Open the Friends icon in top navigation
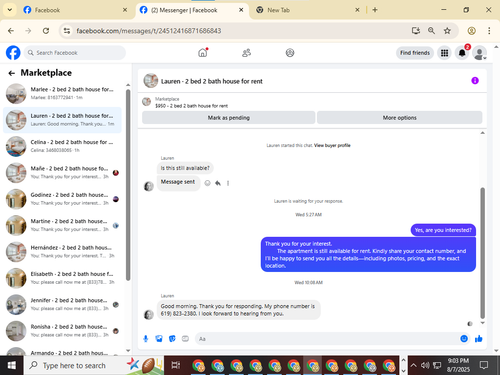 (246, 53)
